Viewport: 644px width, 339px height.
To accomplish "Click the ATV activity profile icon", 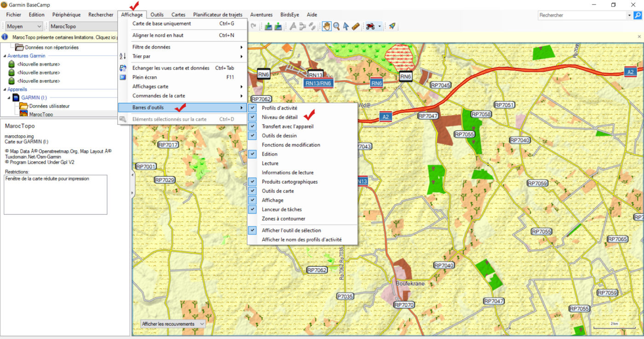I will tap(370, 26).
